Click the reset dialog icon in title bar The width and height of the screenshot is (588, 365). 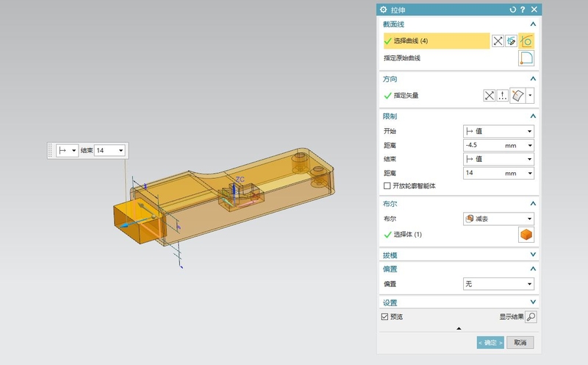tap(512, 10)
